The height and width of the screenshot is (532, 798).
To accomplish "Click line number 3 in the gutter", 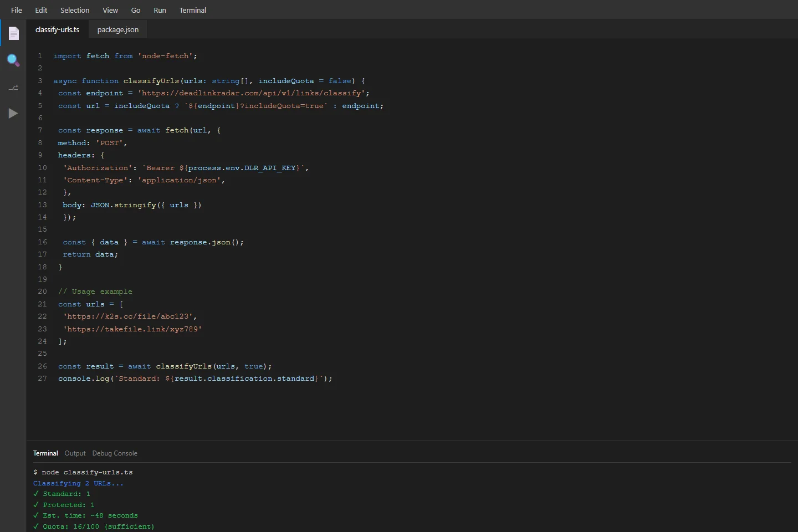I will pyautogui.click(x=40, y=81).
